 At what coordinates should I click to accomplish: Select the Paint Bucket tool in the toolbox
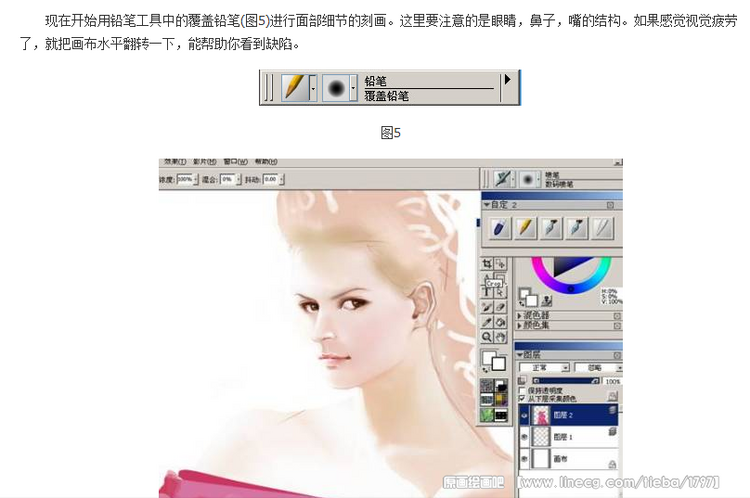[500, 322]
